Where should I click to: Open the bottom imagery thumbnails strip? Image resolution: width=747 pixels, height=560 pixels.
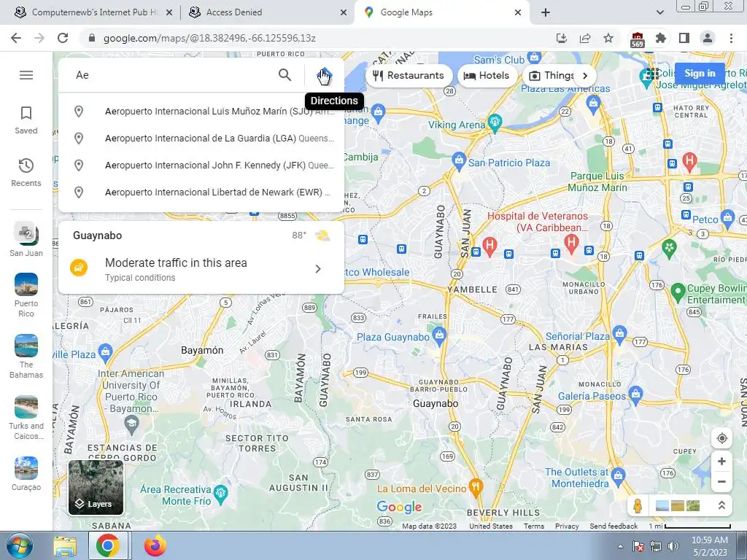click(678, 505)
